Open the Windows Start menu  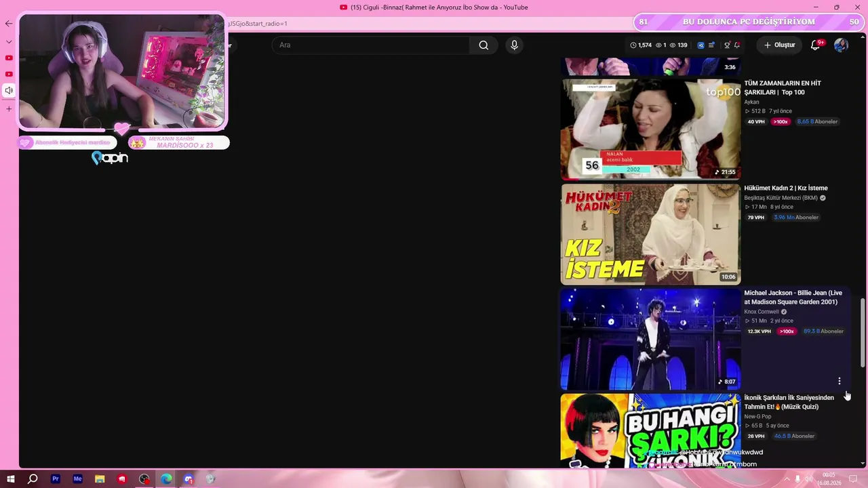10,479
